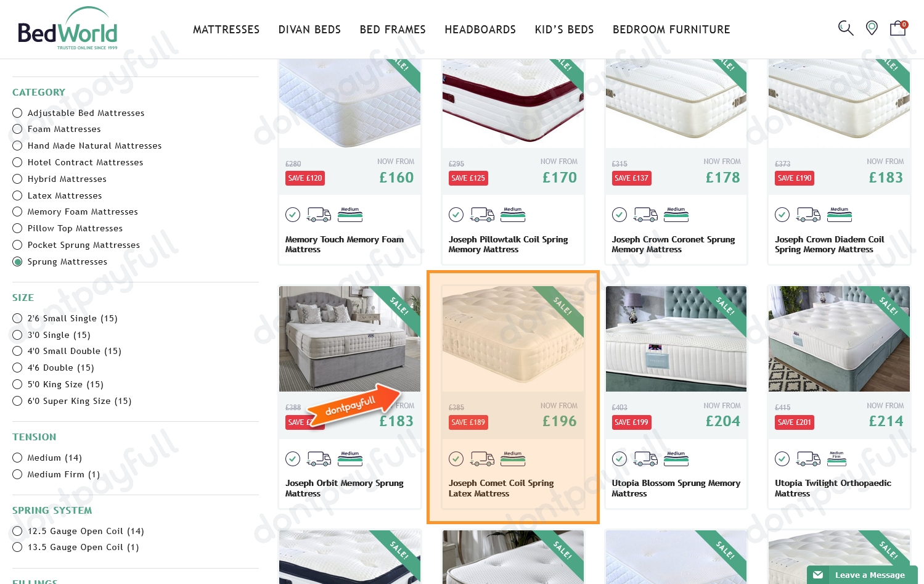Open the Headboards menu
Image resolution: width=924 pixels, height=584 pixels.
click(x=480, y=30)
